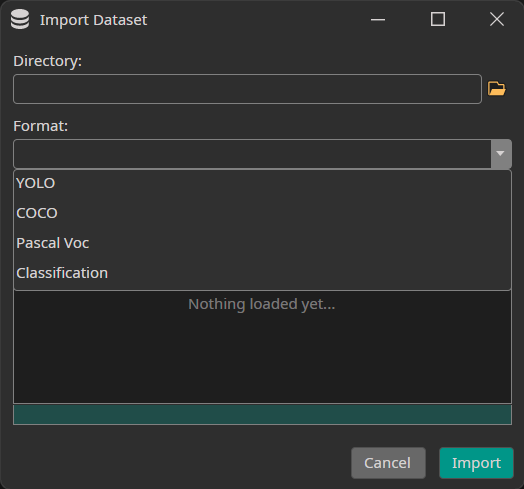Click the 'Nothing loaded yet...' preview area
Image resolution: width=524 pixels, height=489 pixels.
pyautogui.click(x=262, y=347)
